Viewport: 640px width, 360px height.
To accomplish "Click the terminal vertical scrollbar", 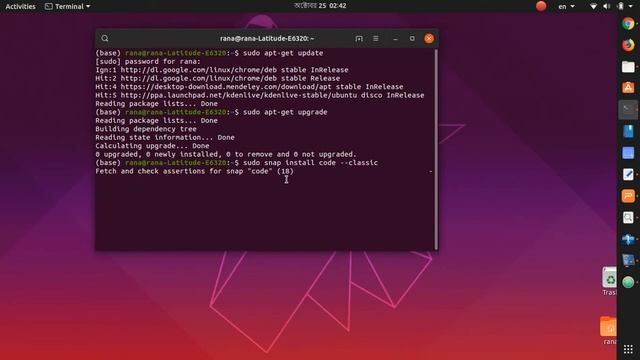I will tap(436, 149).
